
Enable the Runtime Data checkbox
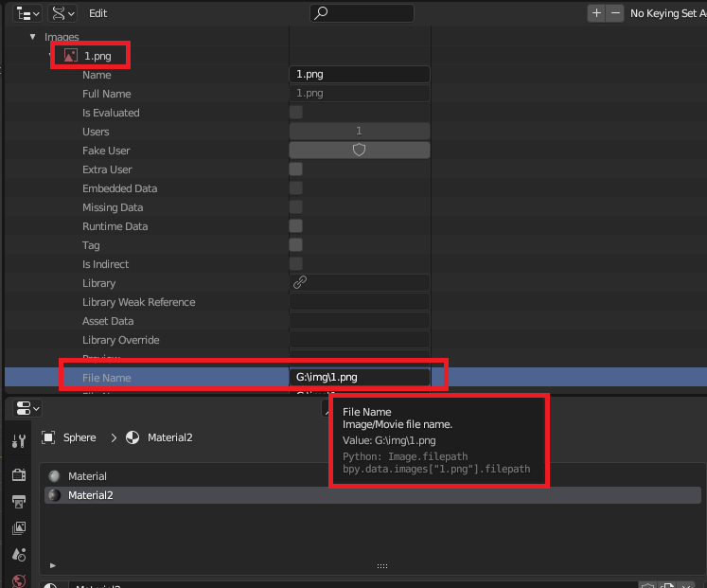[x=296, y=226]
